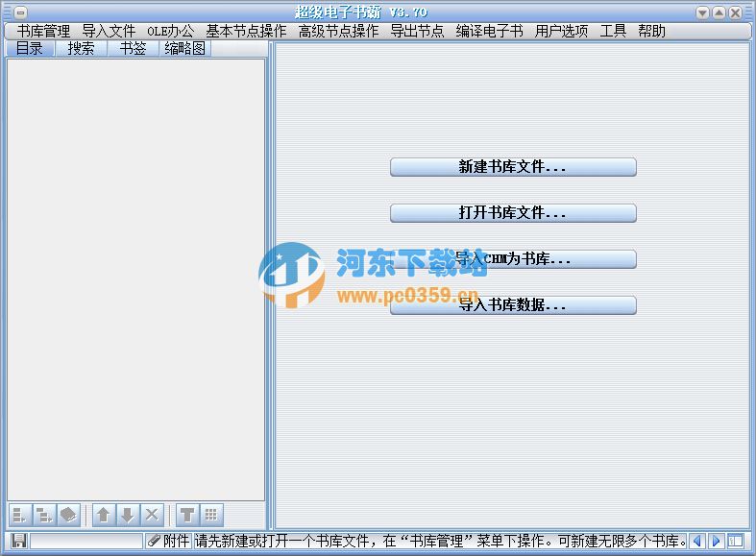The width and height of the screenshot is (756, 556).
Task: Click the 打开书库文件... button
Action: point(513,213)
